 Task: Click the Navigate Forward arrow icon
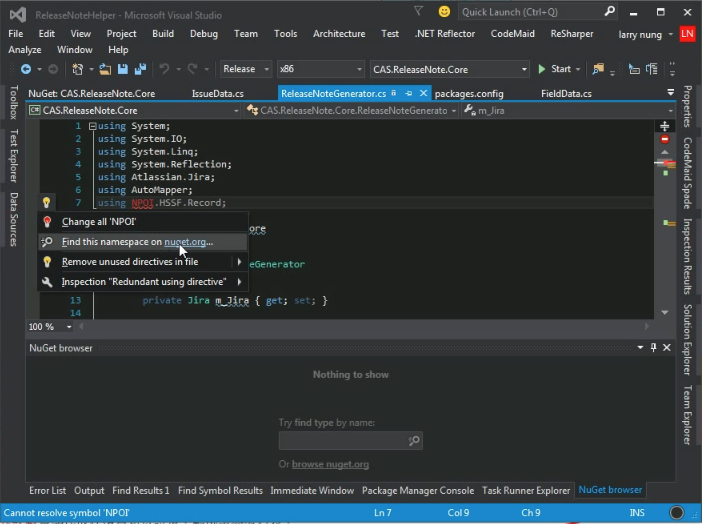pyautogui.click(x=53, y=69)
